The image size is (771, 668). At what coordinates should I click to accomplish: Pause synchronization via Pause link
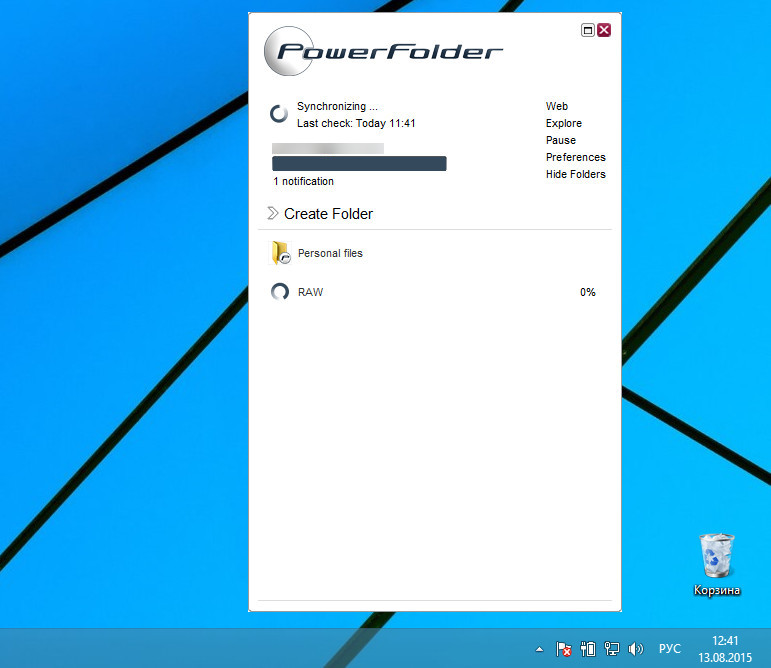point(561,140)
